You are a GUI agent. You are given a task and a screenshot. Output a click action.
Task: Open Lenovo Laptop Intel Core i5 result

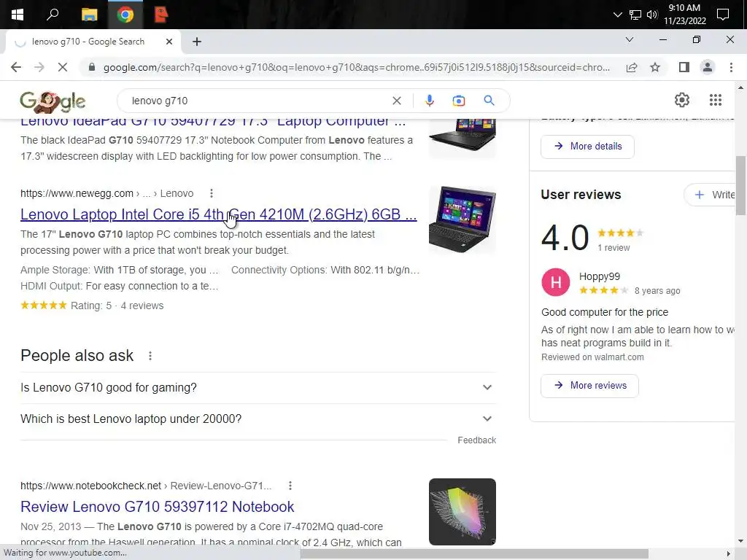(219, 215)
